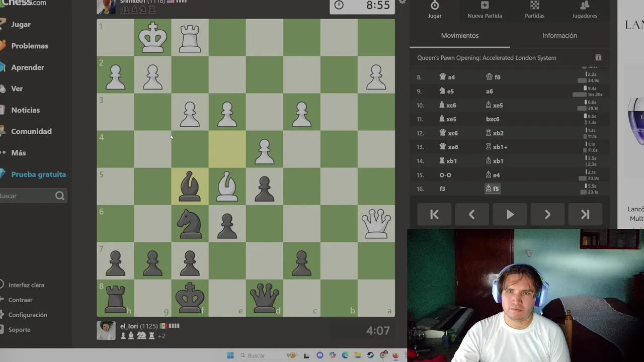This screenshot has height=362, width=644.
Task: Open Configuración from the sidebar
Action: [x=27, y=315]
